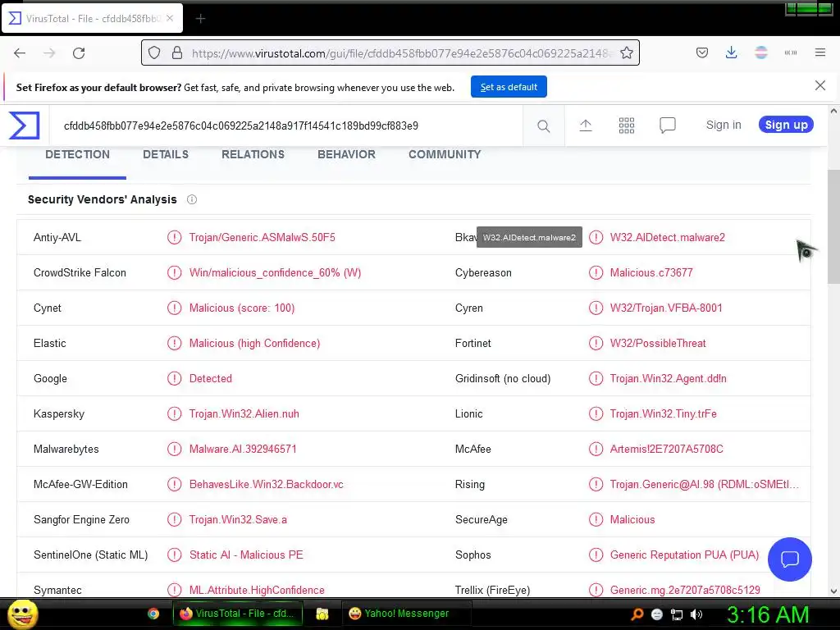Click the orange search tray icon

coord(637,614)
